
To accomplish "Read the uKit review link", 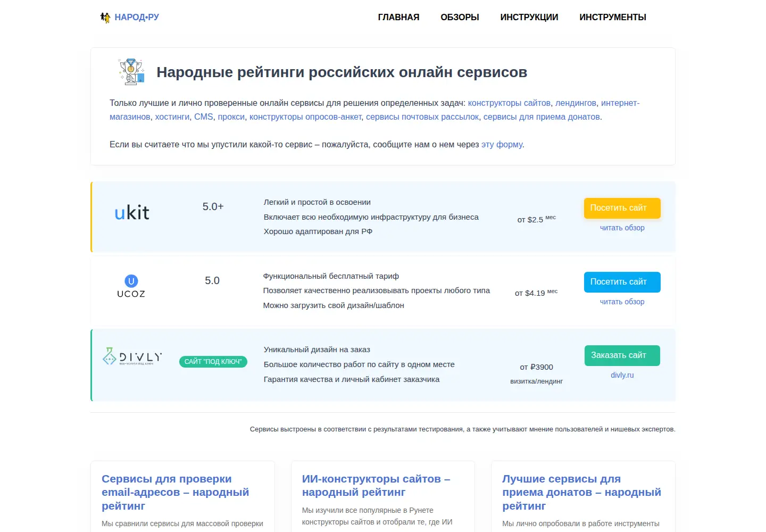I will click(622, 228).
